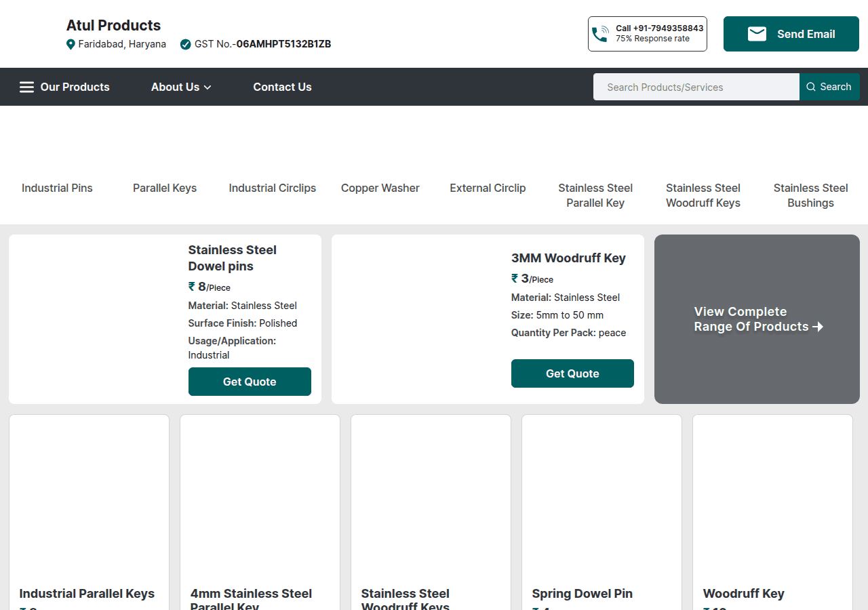Get Quote for 3MM Woodruff Key
Image resolution: width=868 pixels, height=610 pixels.
tap(572, 373)
